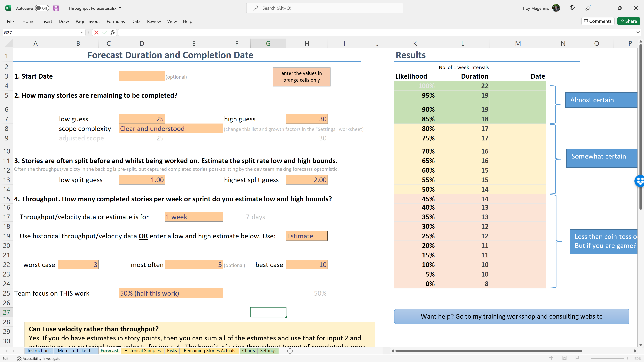Viewport: 644px width, 362px height.
Task: Click the green Share button
Action: coord(628,21)
